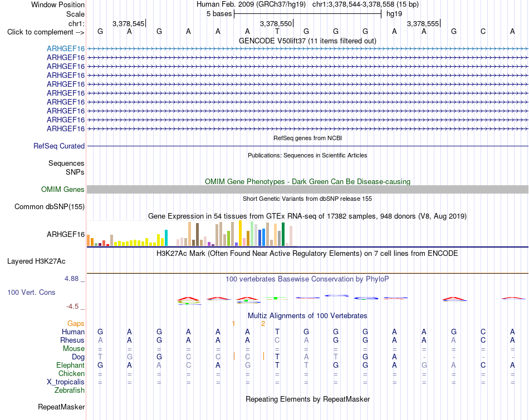Screen dimensions: 529x420
Task: Select the Common dbSNP(155) label
Action: pyautogui.click(x=50, y=206)
